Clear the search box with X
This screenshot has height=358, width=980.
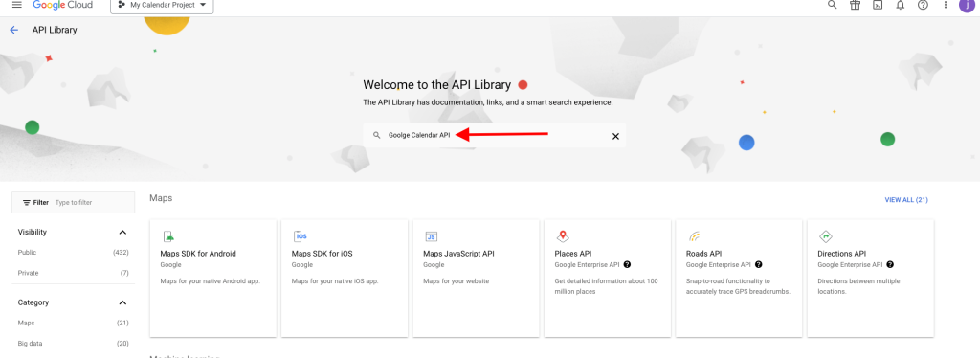[x=615, y=136]
